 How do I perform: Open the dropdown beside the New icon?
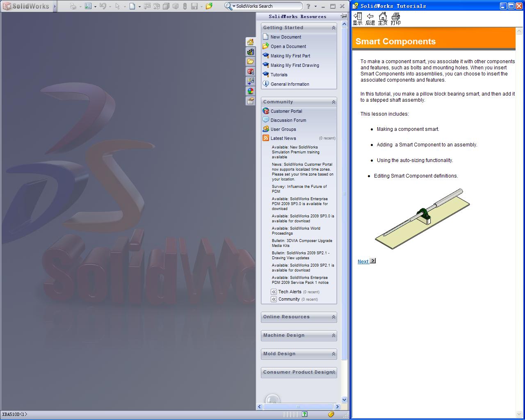139,7
